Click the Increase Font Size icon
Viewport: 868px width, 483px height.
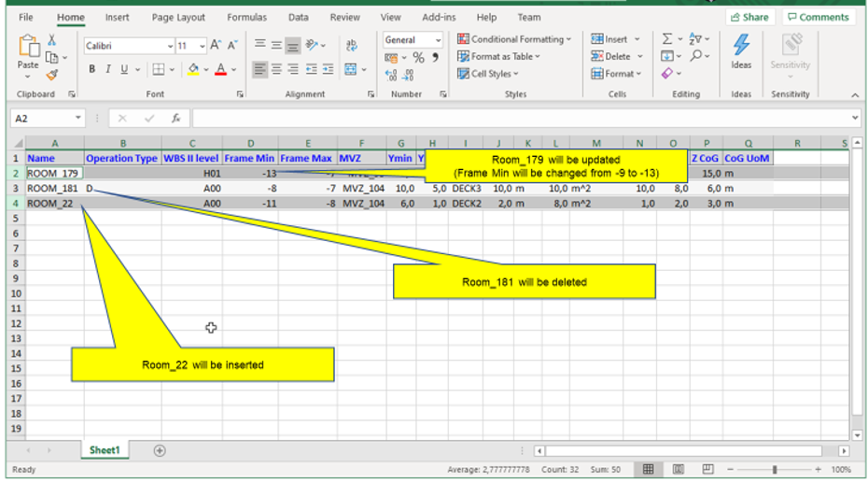click(216, 45)
